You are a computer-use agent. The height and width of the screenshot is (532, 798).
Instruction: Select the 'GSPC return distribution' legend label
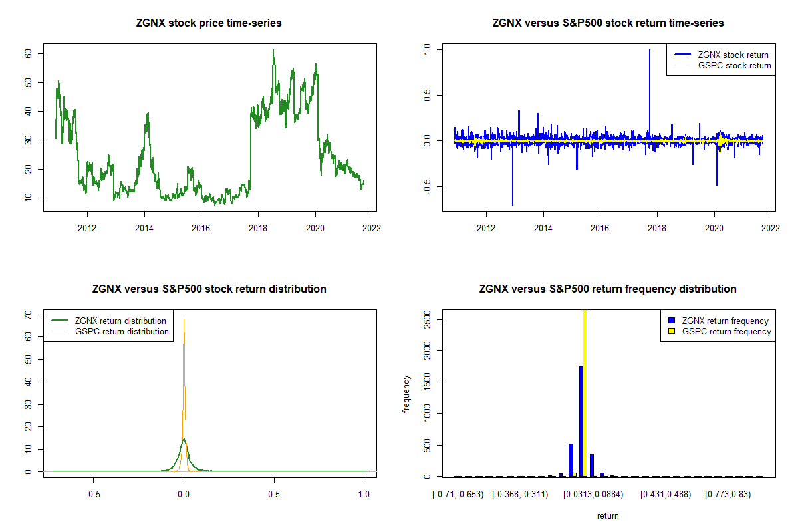pos(122,331)
